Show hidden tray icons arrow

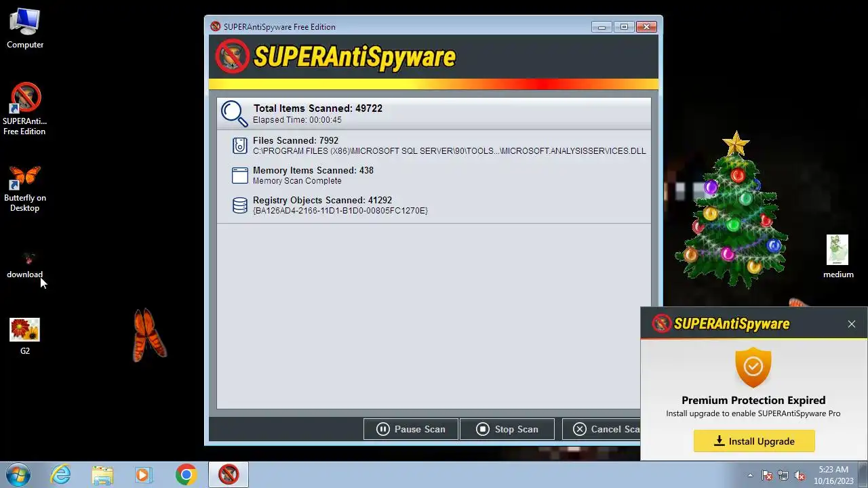pos(750,475)
